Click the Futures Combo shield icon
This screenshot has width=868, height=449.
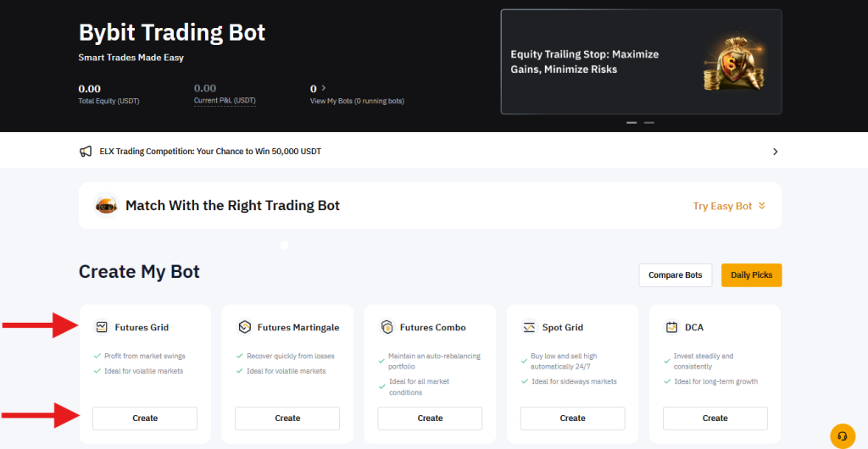(x=387, y=327)
